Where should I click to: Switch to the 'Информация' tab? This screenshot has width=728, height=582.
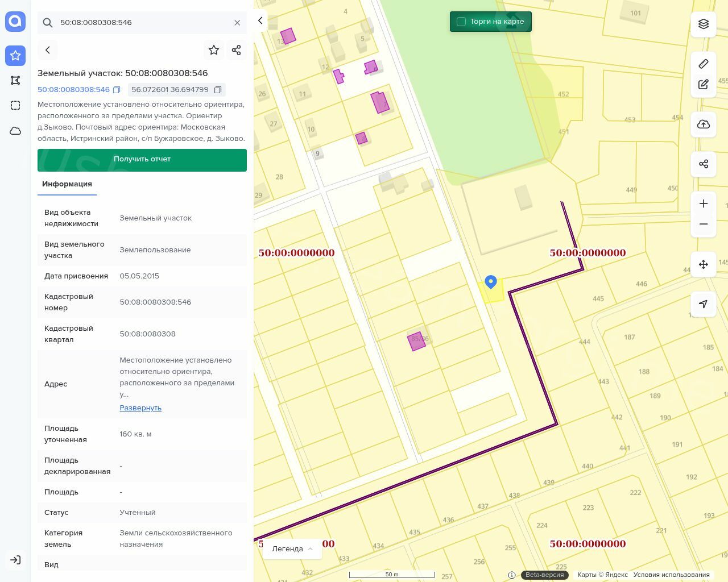click(x=67, y=184)
